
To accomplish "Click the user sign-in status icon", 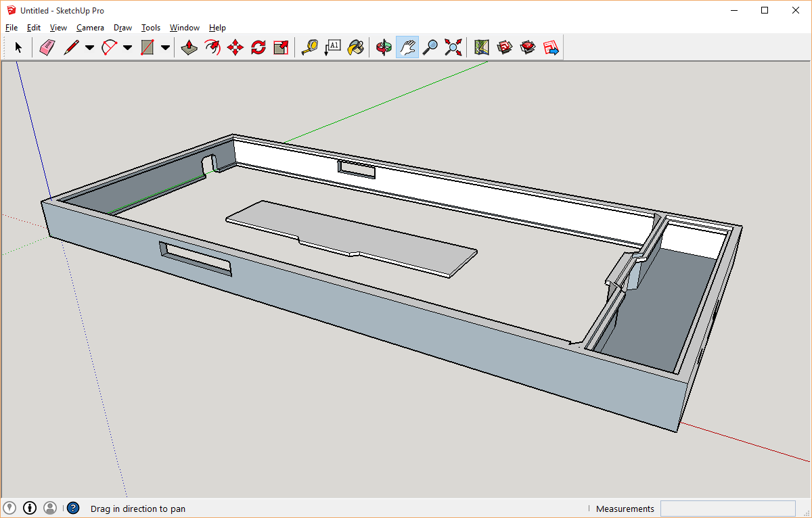I will click(50, 508).
